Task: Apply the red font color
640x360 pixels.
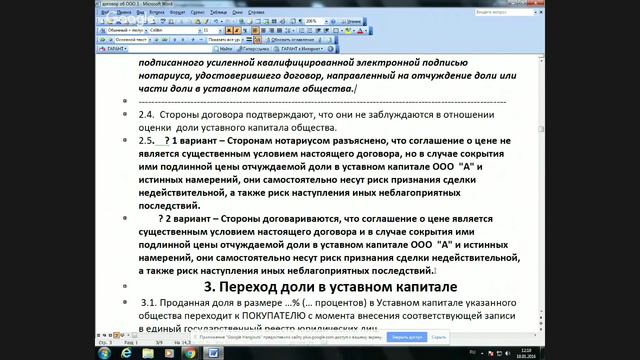Action: coord(360,30)
